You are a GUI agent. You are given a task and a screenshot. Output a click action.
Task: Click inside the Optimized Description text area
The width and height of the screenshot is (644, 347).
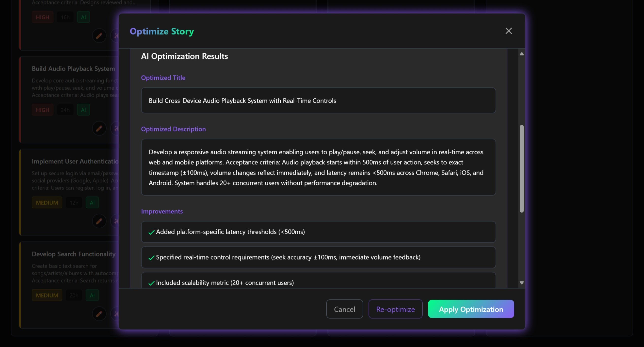point(318,167)
